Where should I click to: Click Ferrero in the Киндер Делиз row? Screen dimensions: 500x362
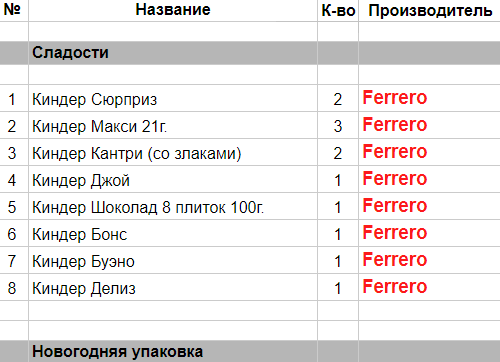coord(395,287)
